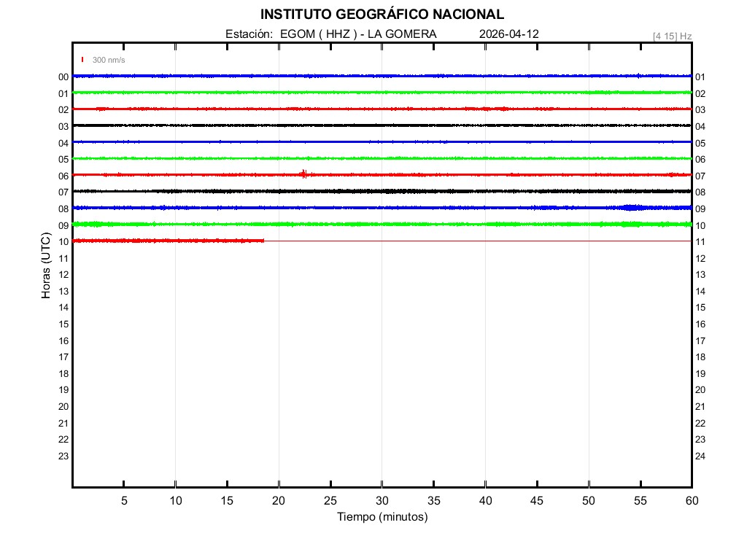Click the amplitude burst on the blue 08 trace
The image size is (747, 560).
(x=631, y=208)
